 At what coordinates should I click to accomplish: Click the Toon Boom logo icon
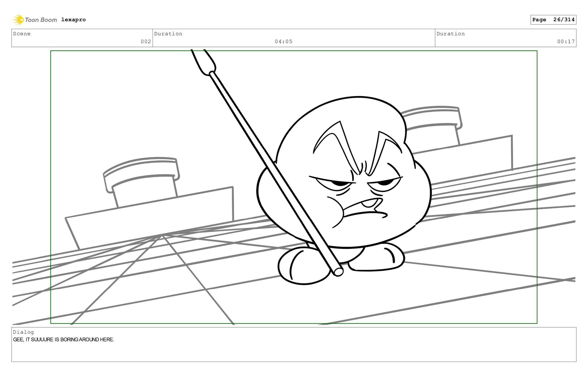coord(18,20)
